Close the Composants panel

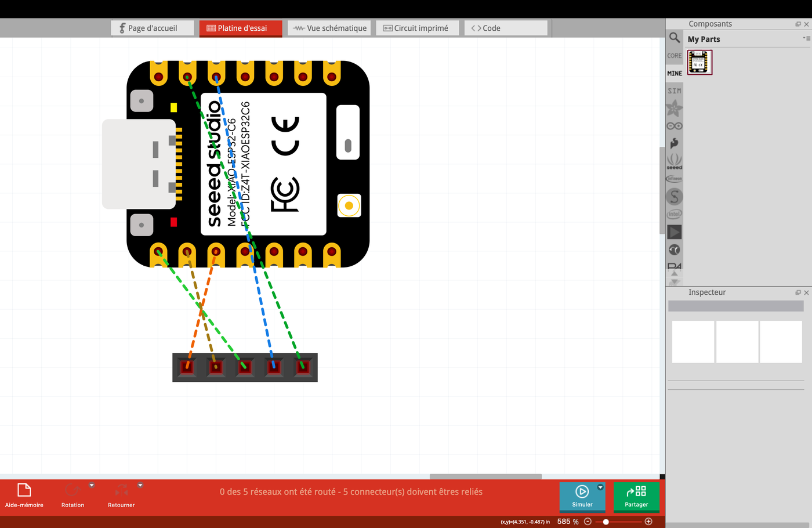point(806,24)
